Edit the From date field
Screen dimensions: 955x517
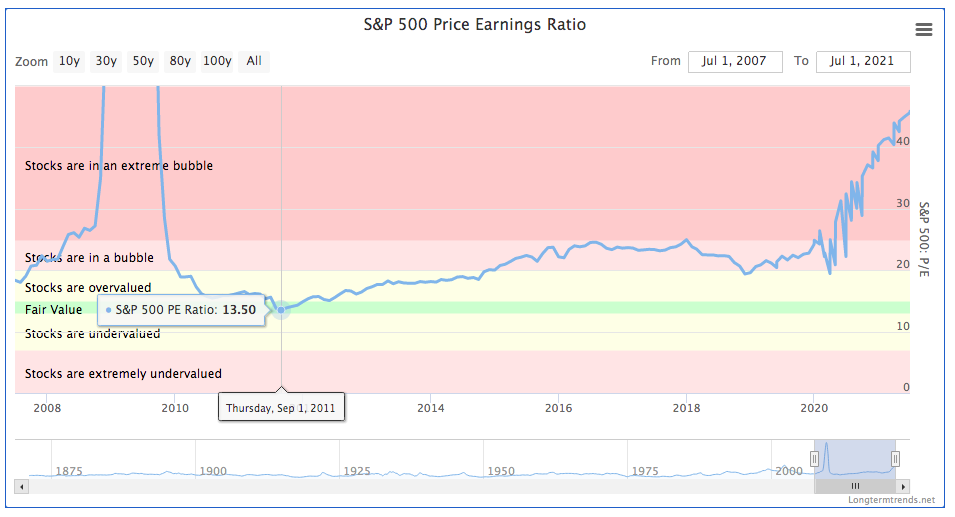(x=734, y=62)
